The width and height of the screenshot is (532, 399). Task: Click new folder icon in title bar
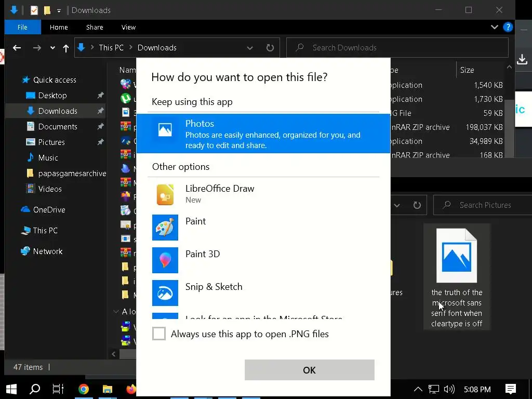(x=47, y=10)
